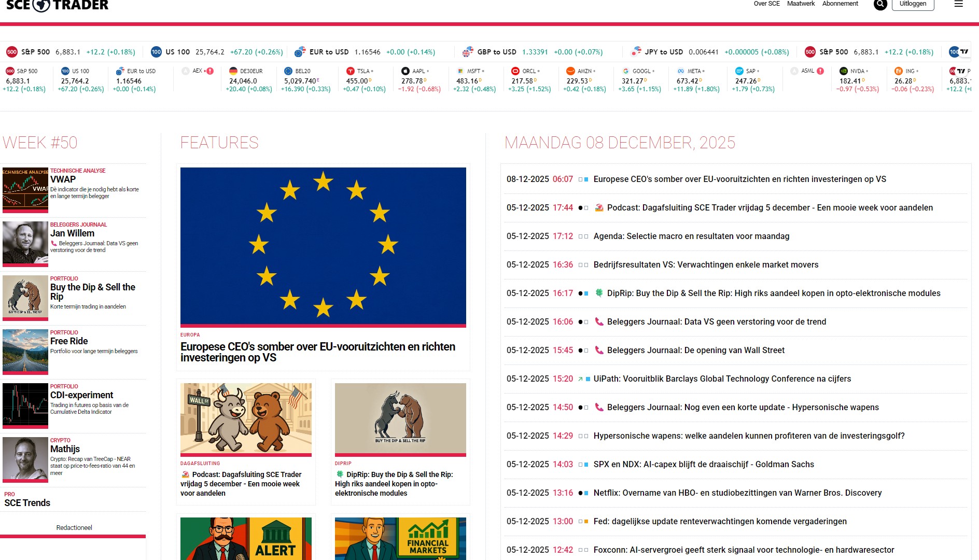Select the Redactioneel tab
This screenshot has height=560, width=979.
pos(74,528)
